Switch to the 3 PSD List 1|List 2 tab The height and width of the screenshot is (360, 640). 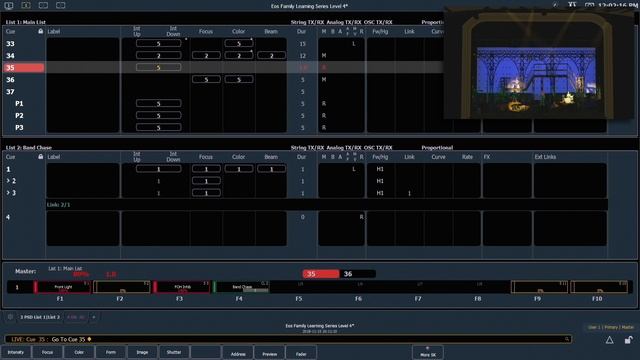[x=40, y=317]
